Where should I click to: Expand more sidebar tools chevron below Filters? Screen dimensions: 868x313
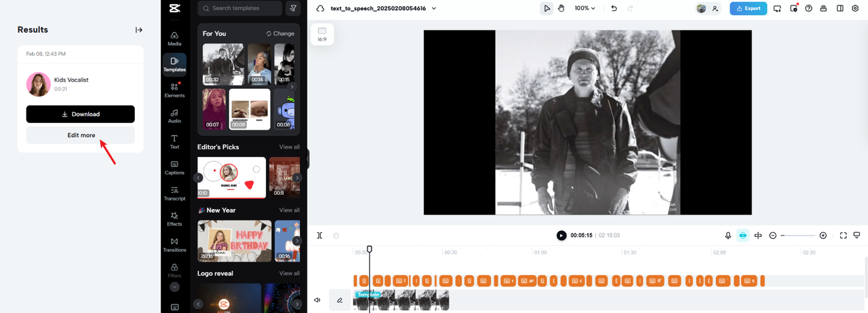pyautogui.click(x=174, y=287)
